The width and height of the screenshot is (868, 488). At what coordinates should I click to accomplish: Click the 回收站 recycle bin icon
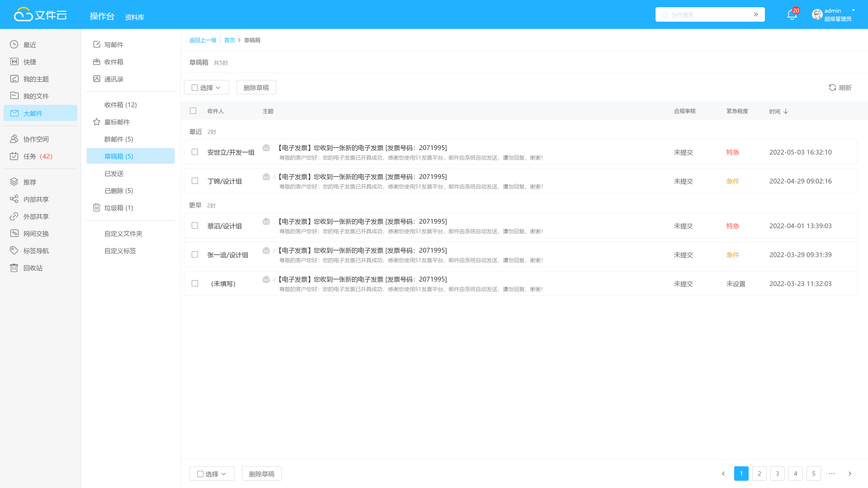click(14, 268)
